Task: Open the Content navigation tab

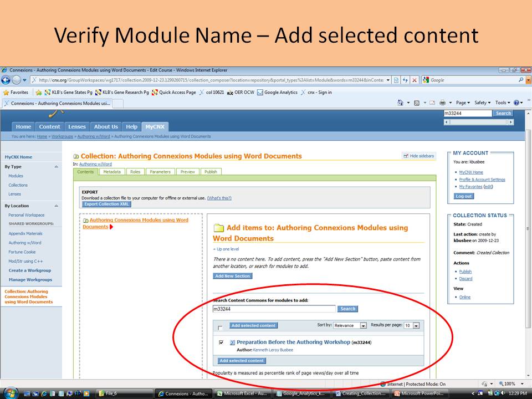Action: pos(49,126)
